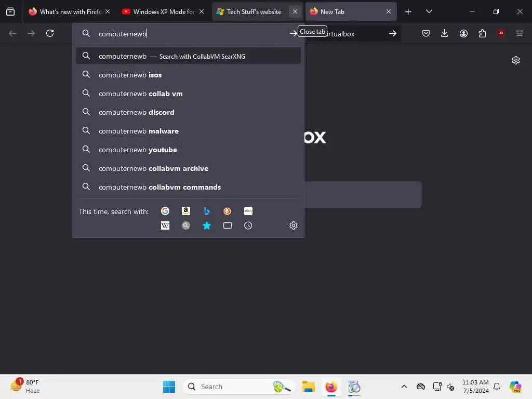Viewport: 532px width, 399px height.
Task: Switch to What's new with Firefox tab
Action: pos(70,11)
